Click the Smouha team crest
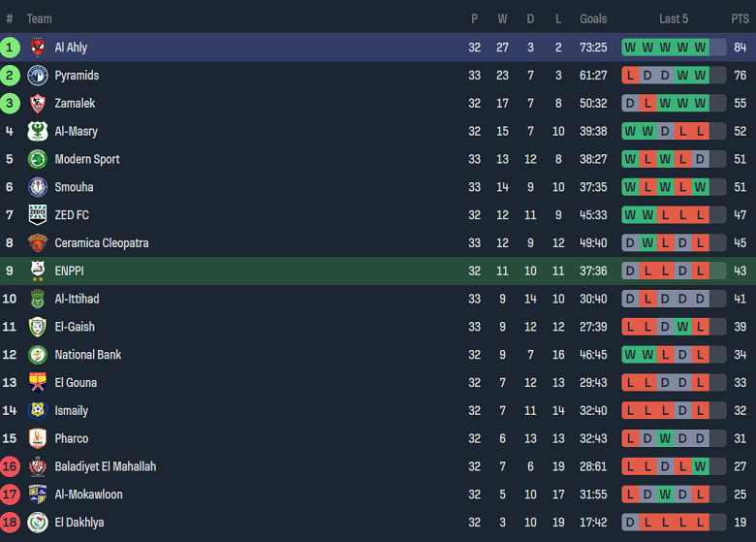Viewport: 756px width, 542px height. tap(38, 187)
